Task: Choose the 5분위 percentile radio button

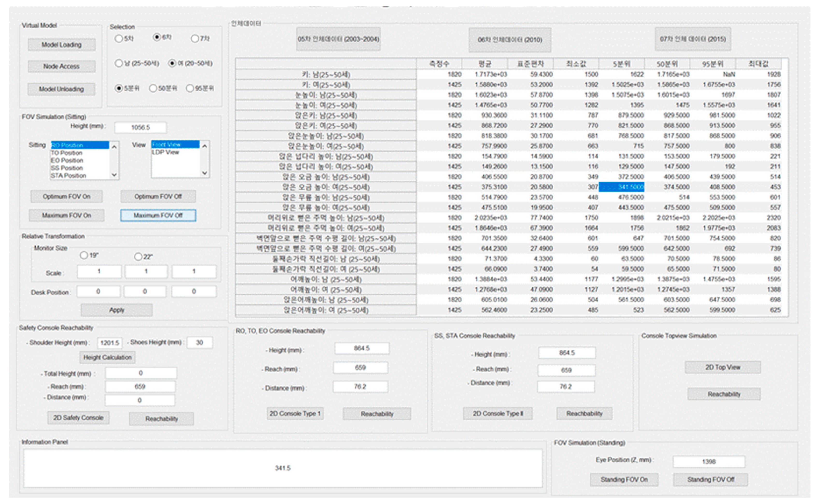Action: click(119, 88)
